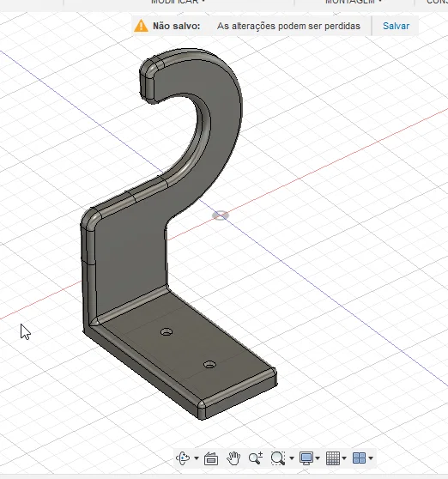The image size is (448, 479).
Task: Open the MODIFICAR menu
Action: 178,2
